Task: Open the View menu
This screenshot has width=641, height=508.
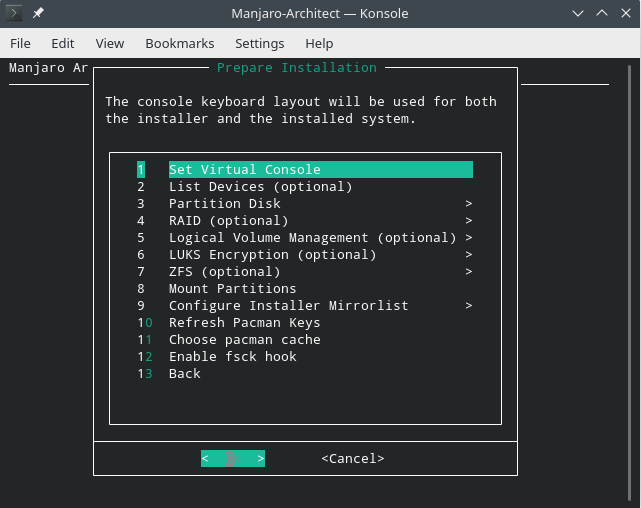Action: 110,43
